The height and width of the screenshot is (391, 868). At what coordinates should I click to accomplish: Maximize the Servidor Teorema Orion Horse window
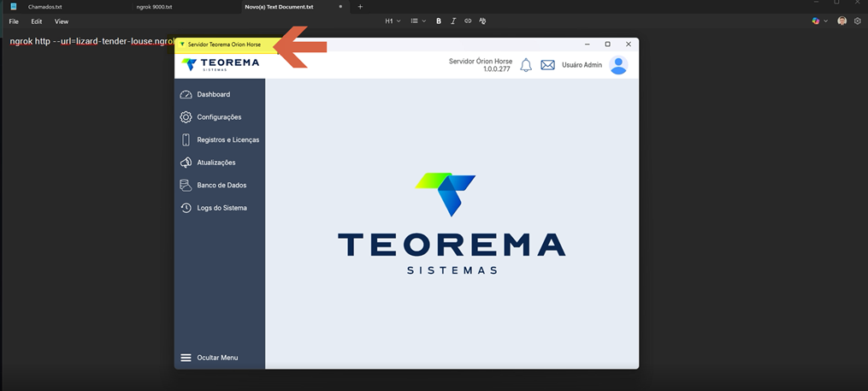607,44
